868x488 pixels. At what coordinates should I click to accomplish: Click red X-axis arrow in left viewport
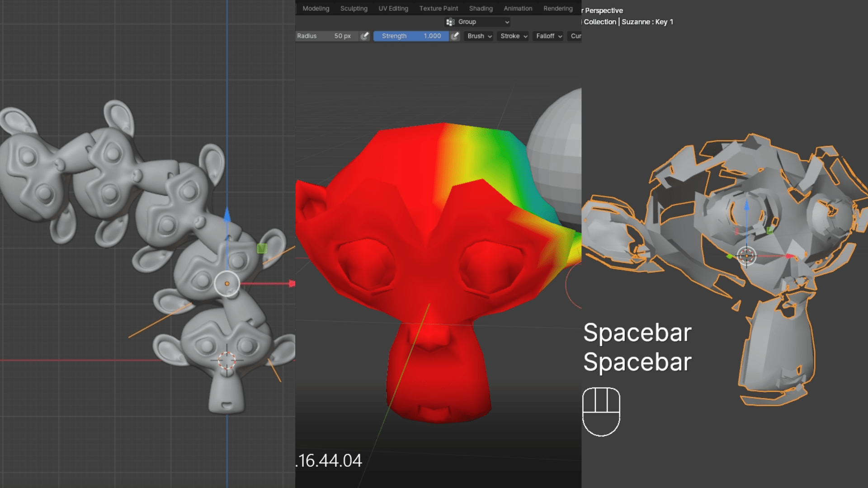(x=291, y=284)
